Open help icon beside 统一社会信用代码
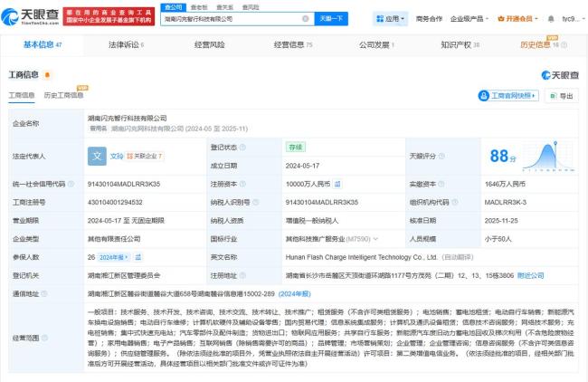The image size is (588, 382). point(71,184)
